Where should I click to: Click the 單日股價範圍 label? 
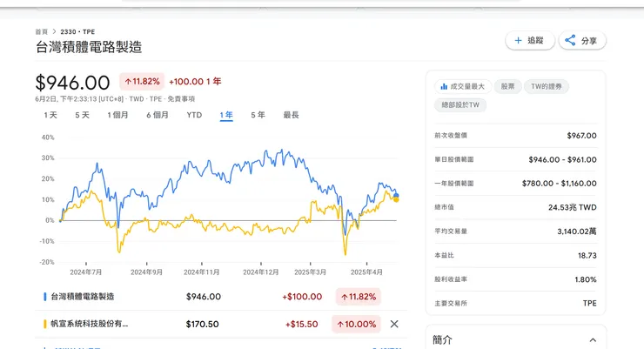[453, 159]
